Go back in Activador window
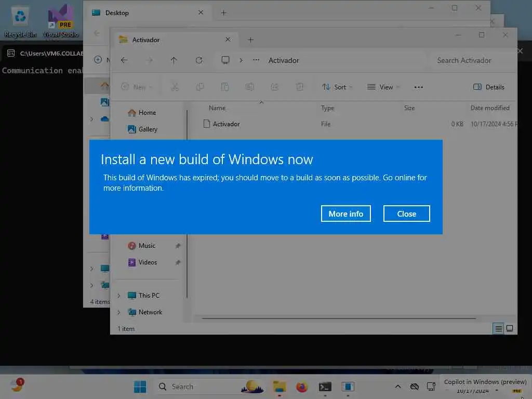The width and height of the screenshot is (532, 399). click(x=124, y=60)
